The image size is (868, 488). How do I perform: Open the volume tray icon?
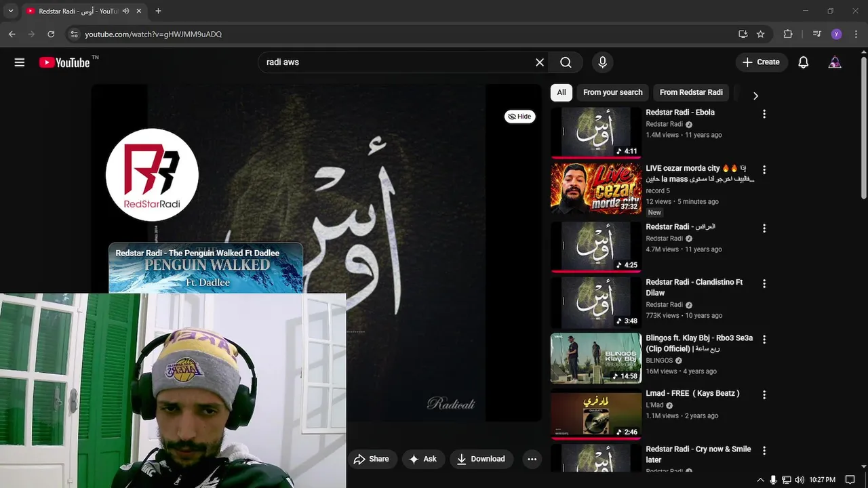800,480
